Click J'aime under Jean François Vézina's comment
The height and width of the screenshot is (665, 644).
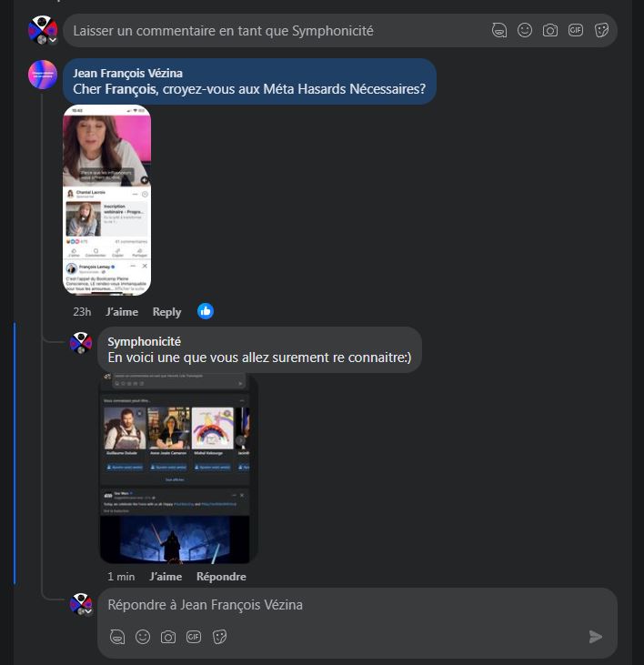122,312
